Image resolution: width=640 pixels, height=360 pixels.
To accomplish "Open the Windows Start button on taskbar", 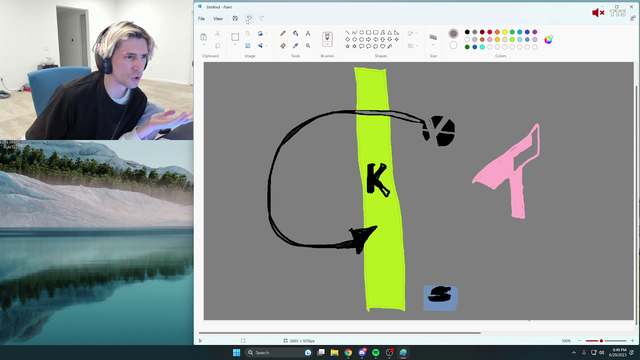I will 236,353.
